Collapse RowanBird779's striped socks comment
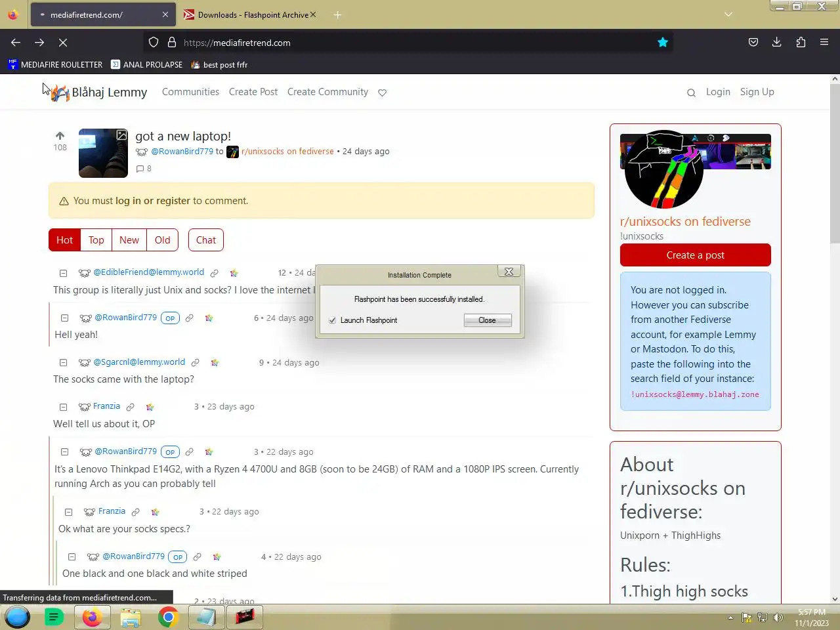The height and width of the screenshot is (630, 840). (72, 556)
